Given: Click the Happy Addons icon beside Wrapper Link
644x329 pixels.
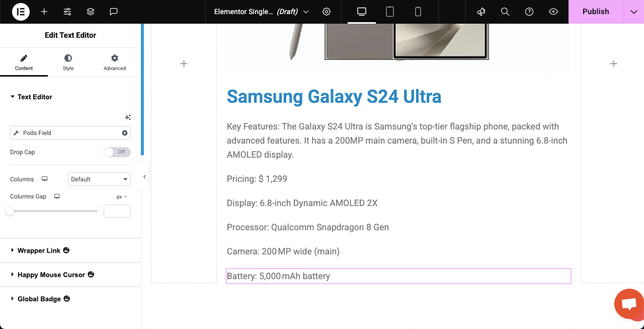Looking at the screenshot, I should pyautogui.click(x=66, y=250).
